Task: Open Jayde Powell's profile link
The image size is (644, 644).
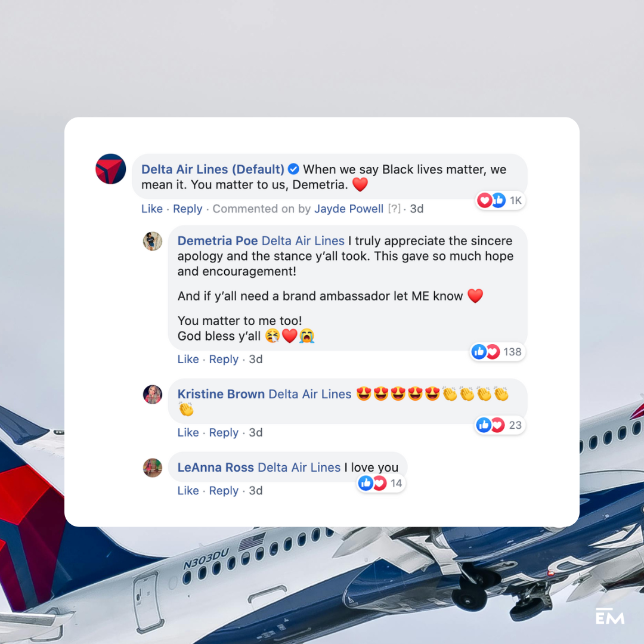Action: [x=349, y=209]
